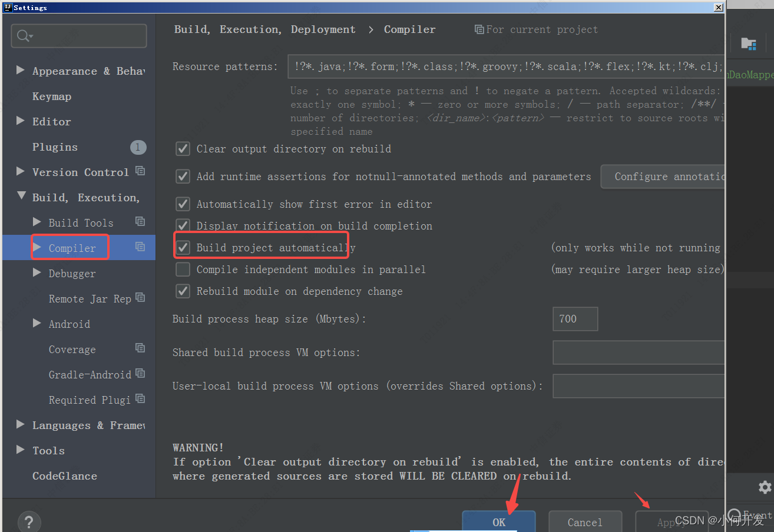The height and width of the screenshot is (532, 774).
Task: Toggle Automatically show first error in editor
Action: point(183,204)
